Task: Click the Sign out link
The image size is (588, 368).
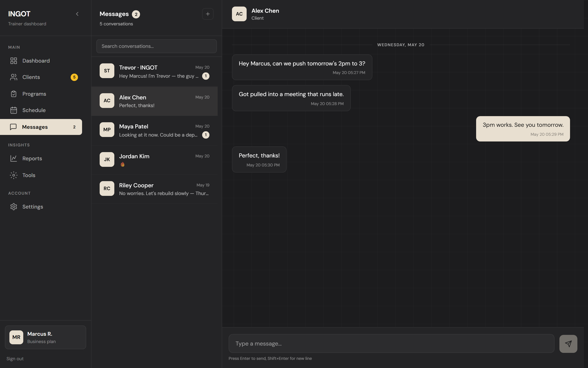Action: [x=15, y=359]
